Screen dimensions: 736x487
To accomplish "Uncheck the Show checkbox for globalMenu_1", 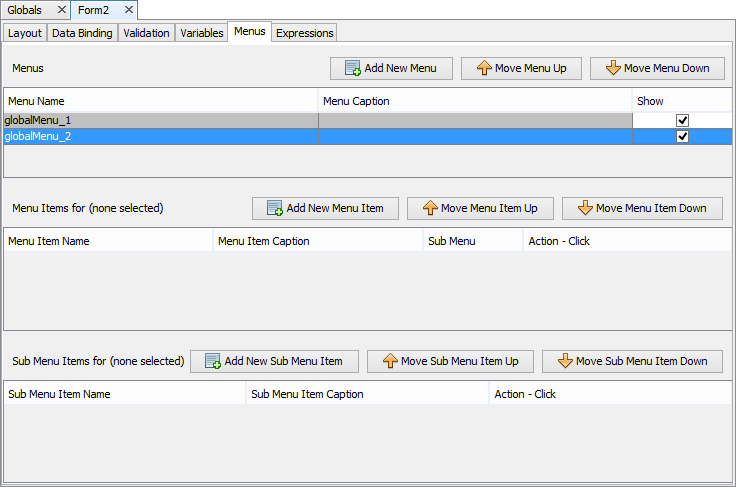I will (x=682, y=120).
